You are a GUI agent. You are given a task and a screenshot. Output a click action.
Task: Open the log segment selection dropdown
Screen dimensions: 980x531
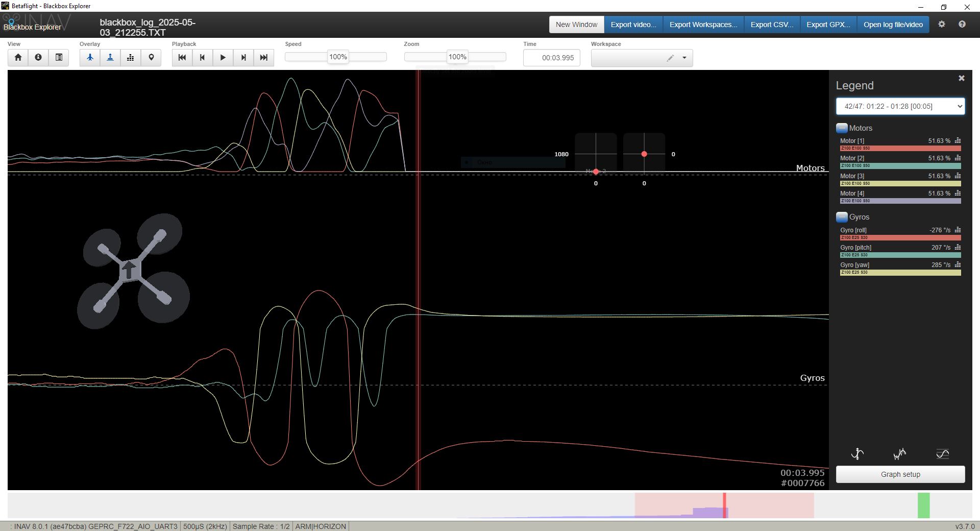(900, 106)
